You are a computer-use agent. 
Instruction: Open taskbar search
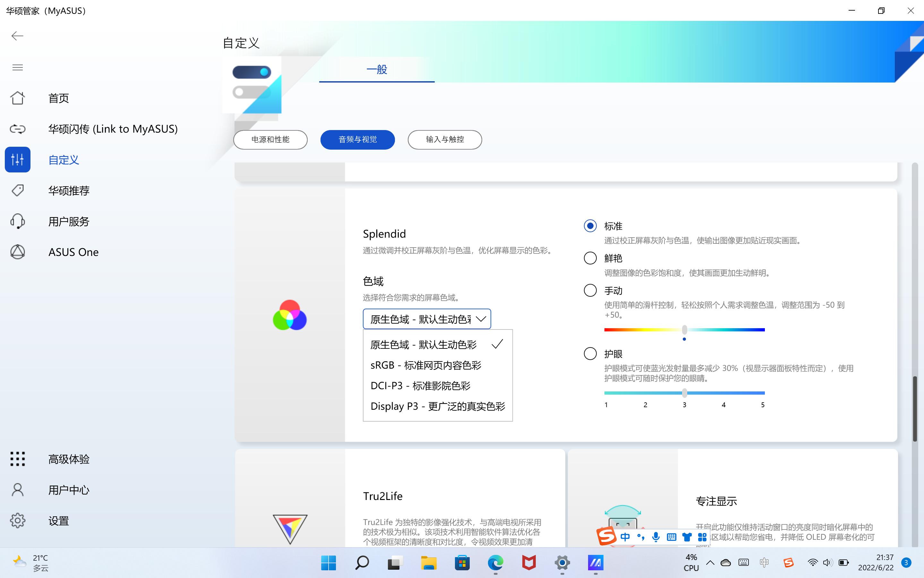[362, 563]
